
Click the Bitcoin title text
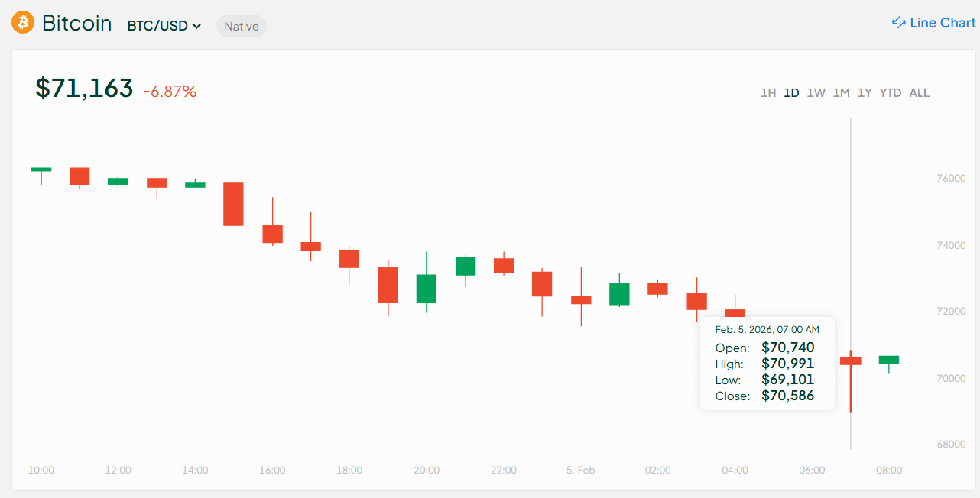coord(76,23)
